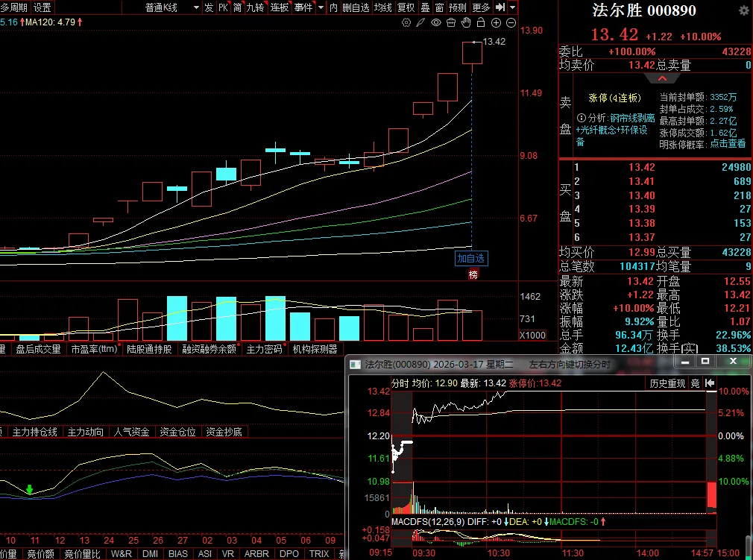753x560 pixels.
Task: Select the 市盈率(ttm) tab
Action: [94, 349]
